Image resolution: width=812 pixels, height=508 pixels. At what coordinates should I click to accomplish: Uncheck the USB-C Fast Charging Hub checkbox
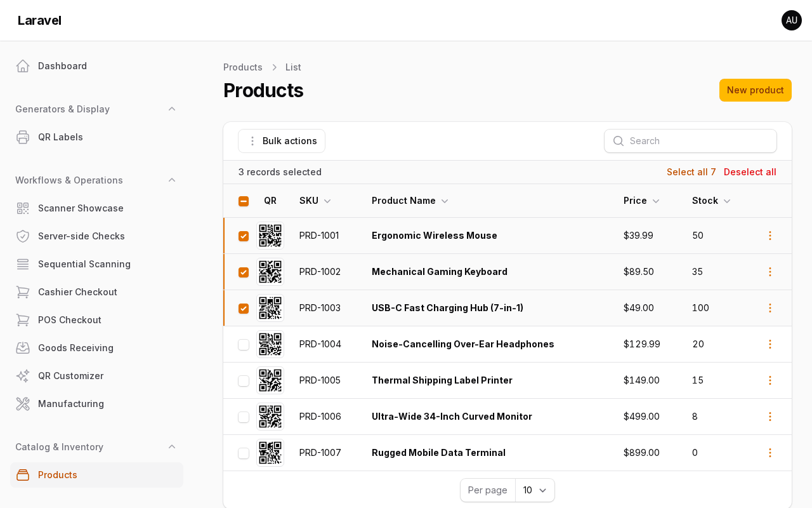[x=244, y=309]
